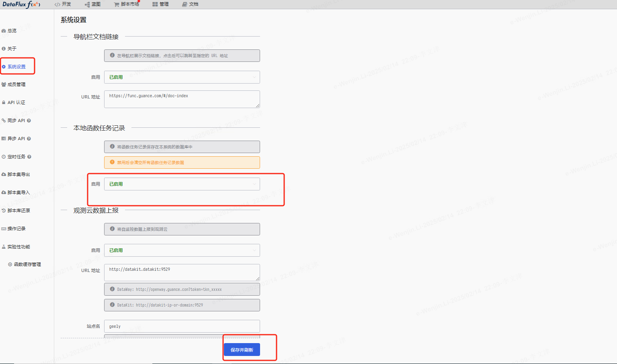Click the 管理 grid icon in navbar

tap(155, 4)
